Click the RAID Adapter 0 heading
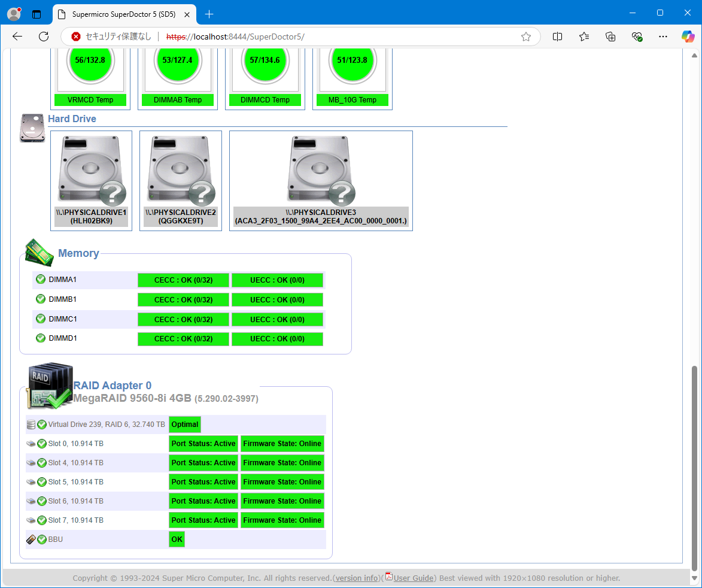The height and width of the screenshot is (588, 702). (x=113, y=385)
